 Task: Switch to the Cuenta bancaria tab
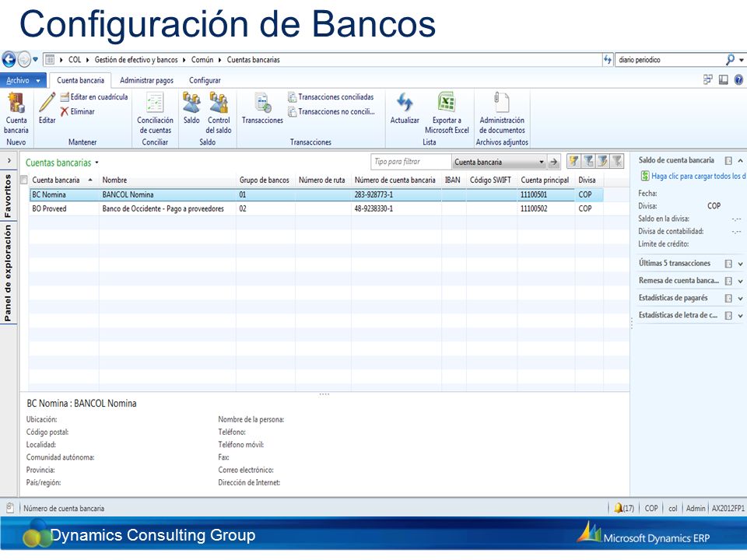(x=80, y=80)
